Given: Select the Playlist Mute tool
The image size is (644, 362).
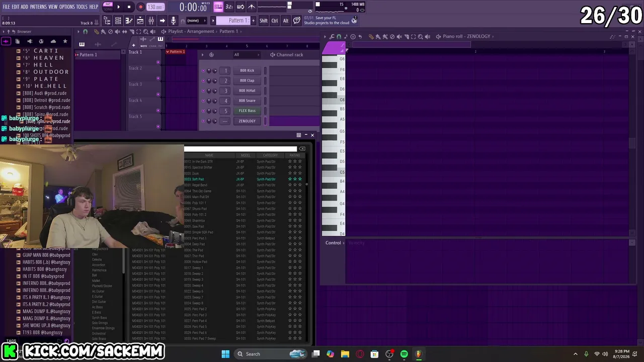Looking at the screenshot, I should tap(117, 32).
